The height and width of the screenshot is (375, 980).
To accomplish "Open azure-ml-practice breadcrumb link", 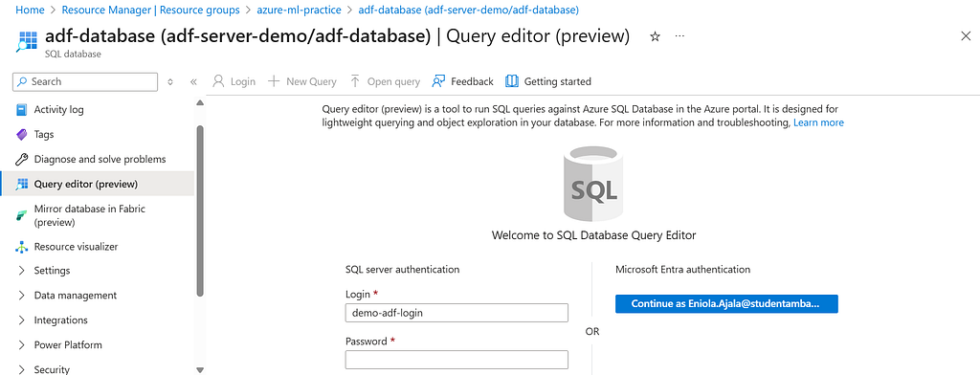I will pos(300,10).
